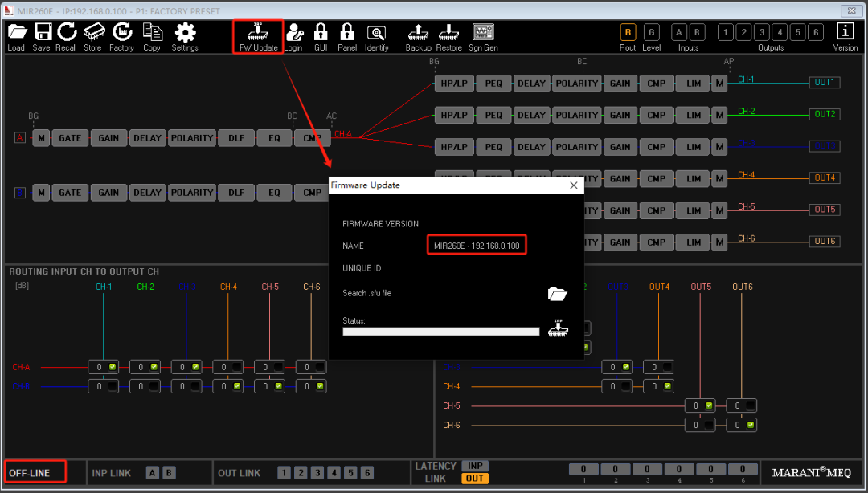Toggle OUT1 mute M button
This screenshot has height=493, width=868.
click(719, 83)
